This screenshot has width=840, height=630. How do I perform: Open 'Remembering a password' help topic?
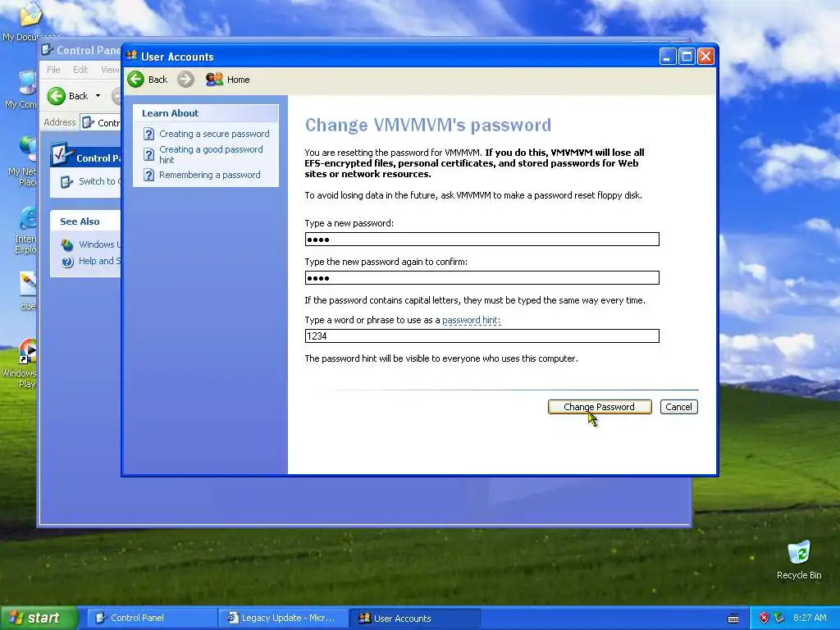point(209,175)
